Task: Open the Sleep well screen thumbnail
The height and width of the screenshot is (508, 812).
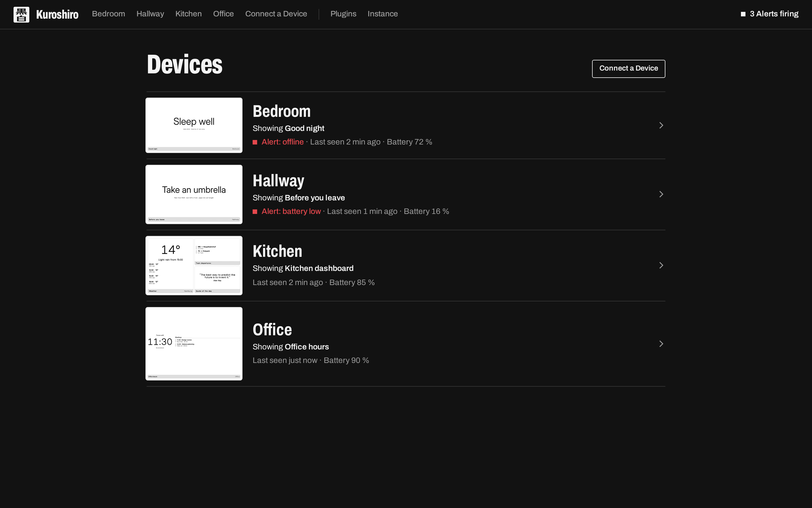Action: (194, 125)
